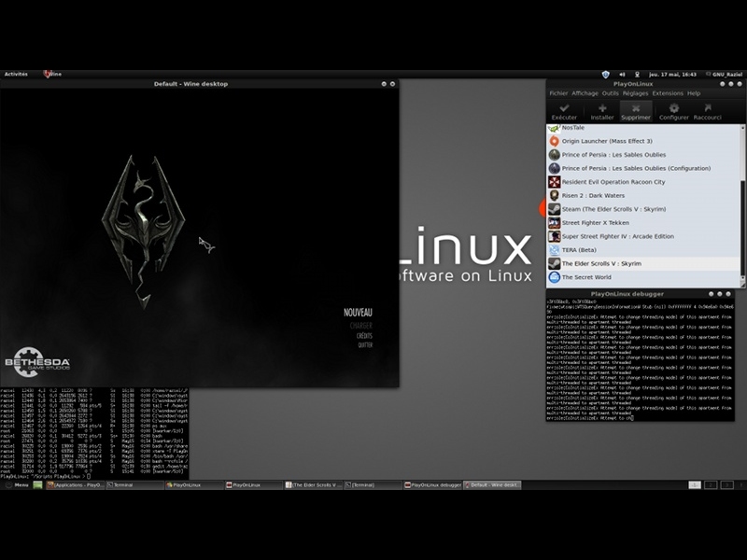Viewport: 747px width, 560px height.
Task: Click CRÉDITS in the Skyrim menu
Action: (363, 335)
